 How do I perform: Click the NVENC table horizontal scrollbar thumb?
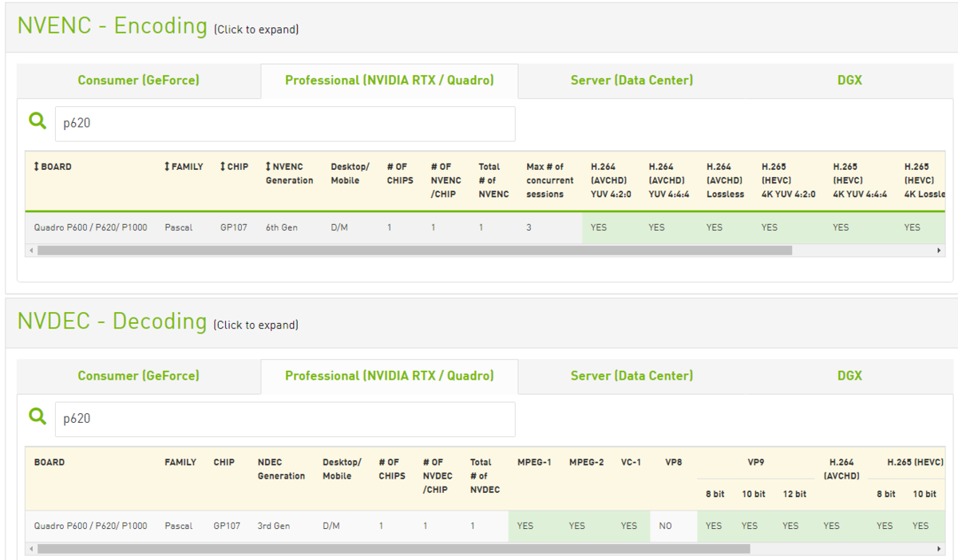[x=414, y=250]
